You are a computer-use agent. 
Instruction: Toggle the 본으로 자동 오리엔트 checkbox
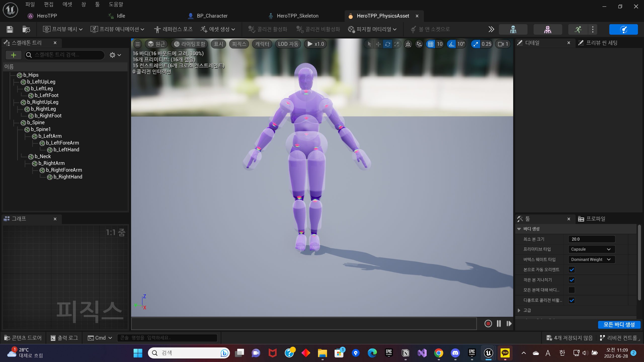(x=572, y=270)
